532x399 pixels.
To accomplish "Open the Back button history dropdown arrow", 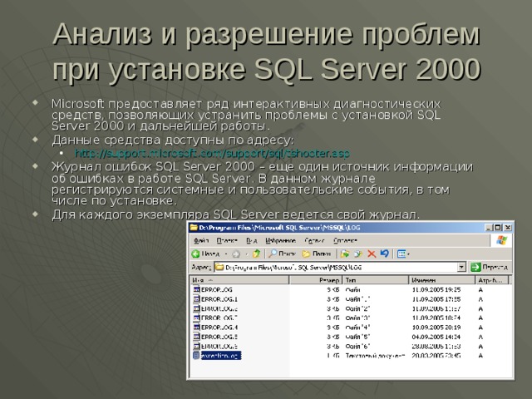I will pos(226,254).
